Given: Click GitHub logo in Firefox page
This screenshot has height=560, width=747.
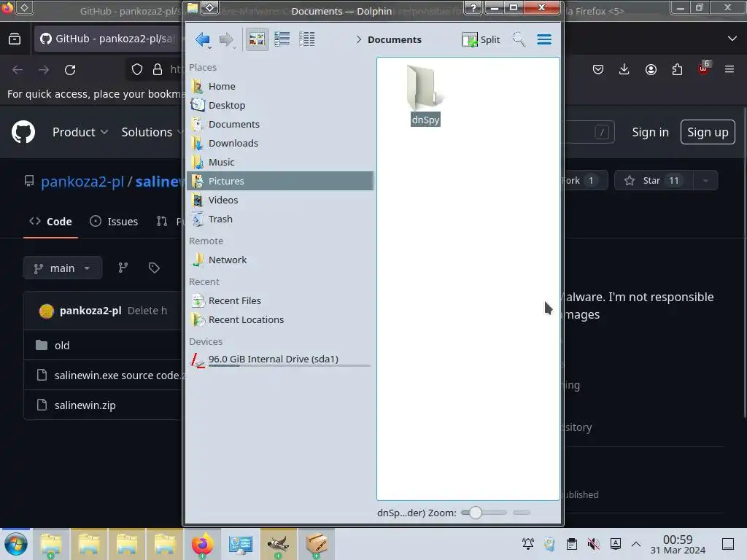Looking at the screenshot, I should coord(23,132).
